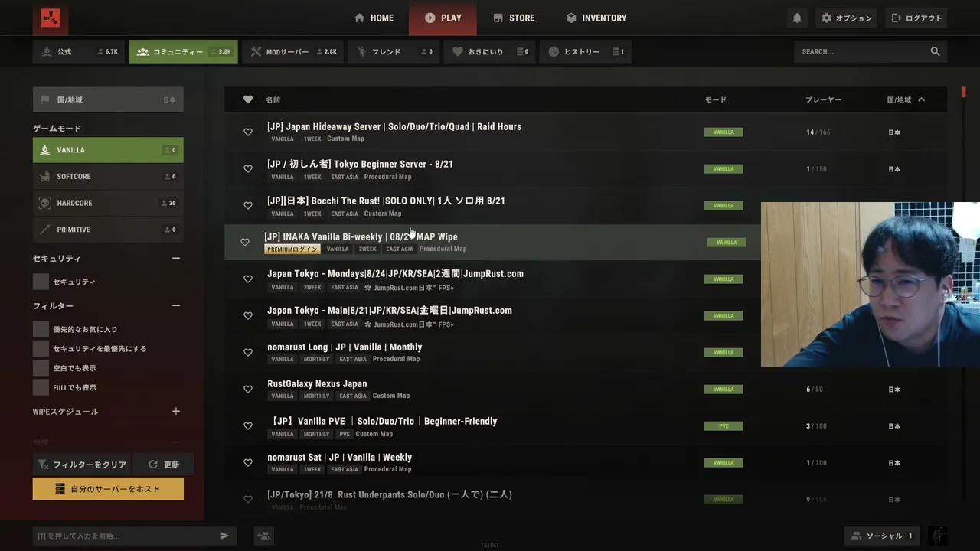This screenshot has height=551, width=980.
Task: Select the SOFTCORE game mode
Action: click(108, 177)
